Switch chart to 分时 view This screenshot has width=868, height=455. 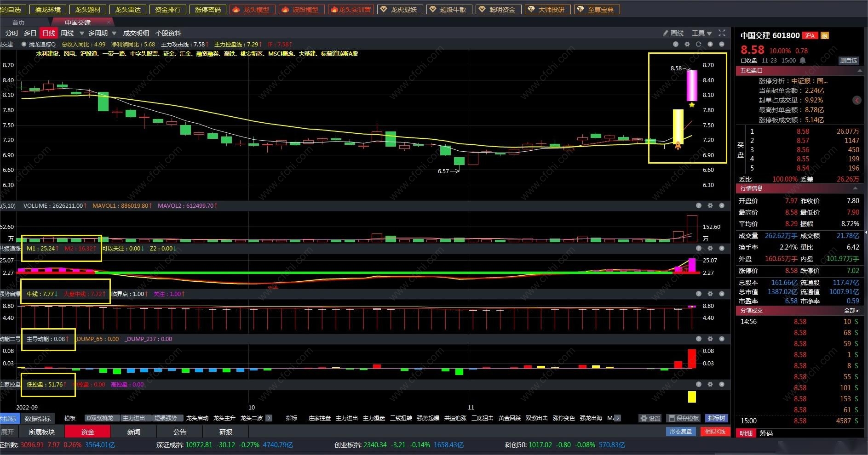click(x=12, y=33)
